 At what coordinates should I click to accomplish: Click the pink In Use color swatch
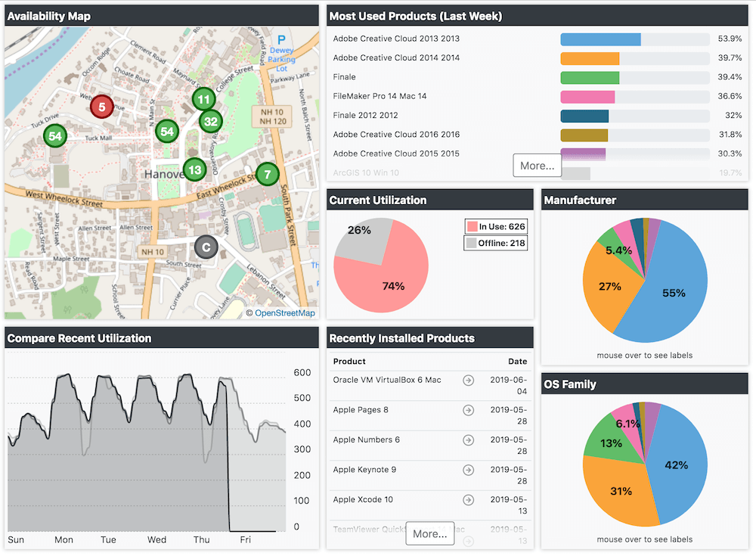pos(472,226)
